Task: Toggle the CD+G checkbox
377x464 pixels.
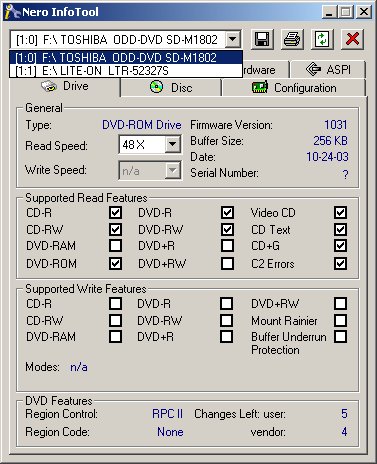Action: (x=340, y=246)
